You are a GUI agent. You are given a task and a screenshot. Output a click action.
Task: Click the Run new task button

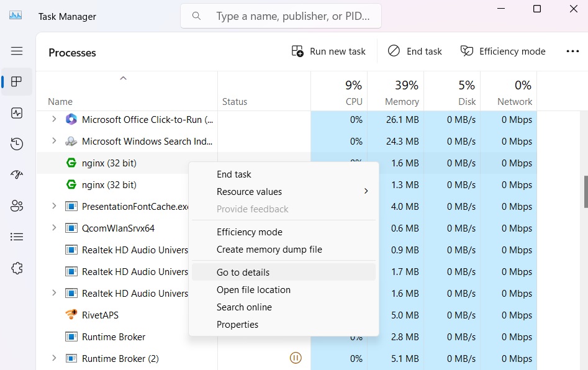click(x=328, y=51)
